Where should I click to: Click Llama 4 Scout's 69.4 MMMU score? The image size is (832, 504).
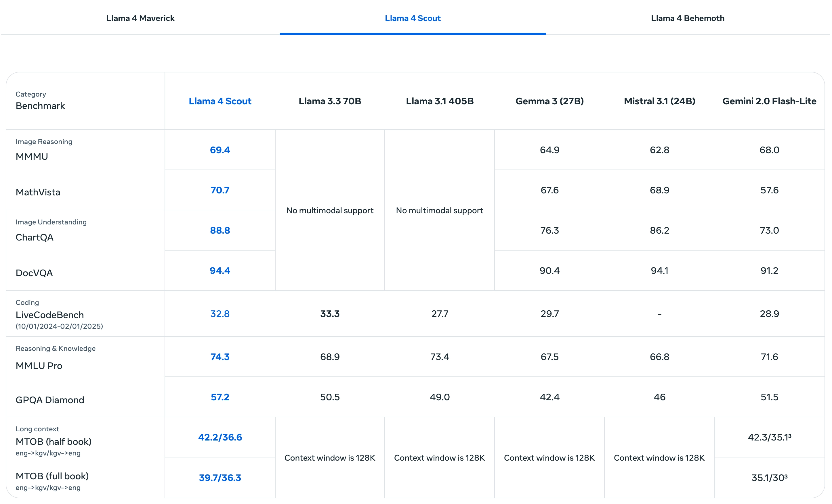pos(220,150)
